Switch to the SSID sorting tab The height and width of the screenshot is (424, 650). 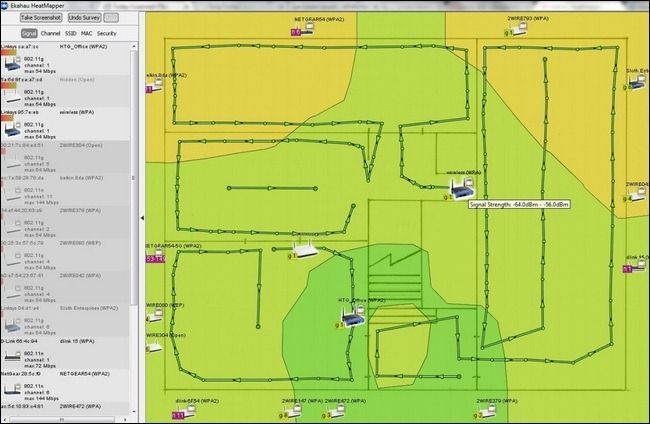coord(70,33)
